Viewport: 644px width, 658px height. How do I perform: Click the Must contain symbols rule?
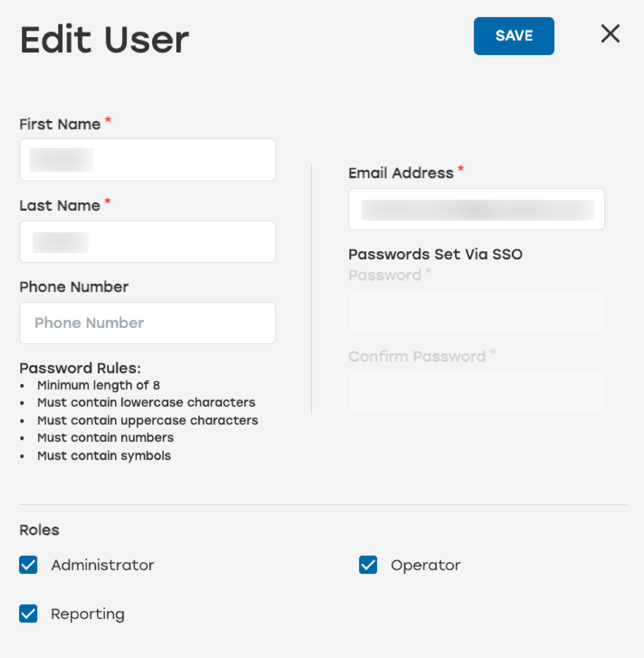[x=103, y=455]
